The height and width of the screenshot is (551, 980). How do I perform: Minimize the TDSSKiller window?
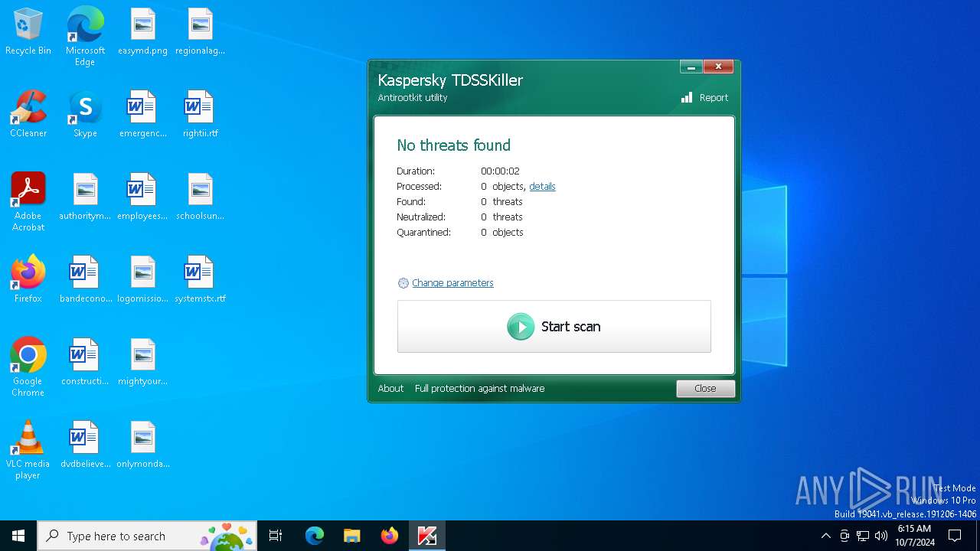click(691, 67)
